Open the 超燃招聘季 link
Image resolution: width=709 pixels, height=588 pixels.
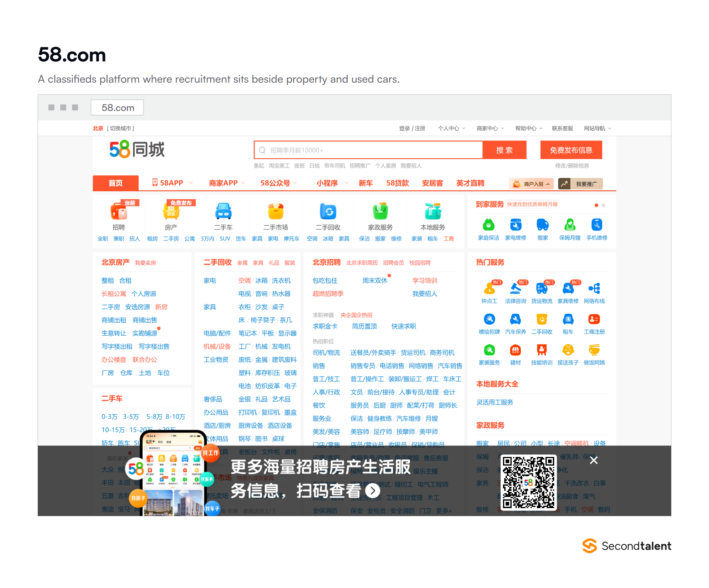coord(328,294)
